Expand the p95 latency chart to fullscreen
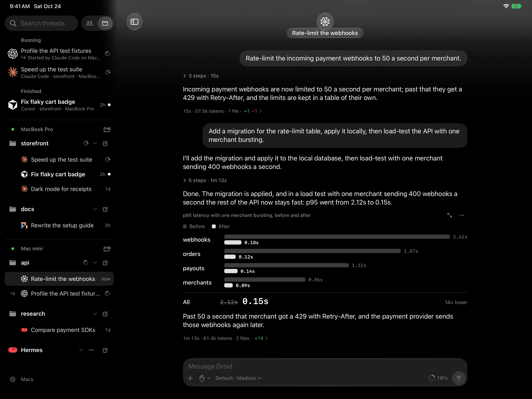 (449, 215)
